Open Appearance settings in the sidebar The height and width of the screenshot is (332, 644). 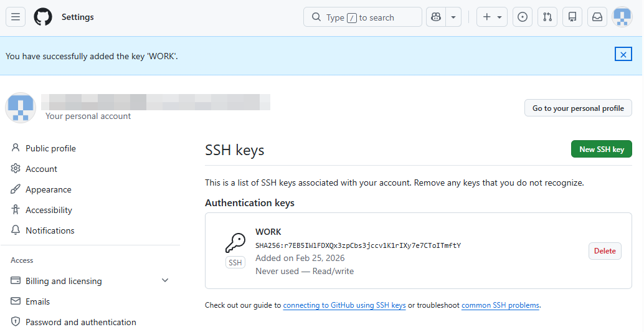click(48, 189)
